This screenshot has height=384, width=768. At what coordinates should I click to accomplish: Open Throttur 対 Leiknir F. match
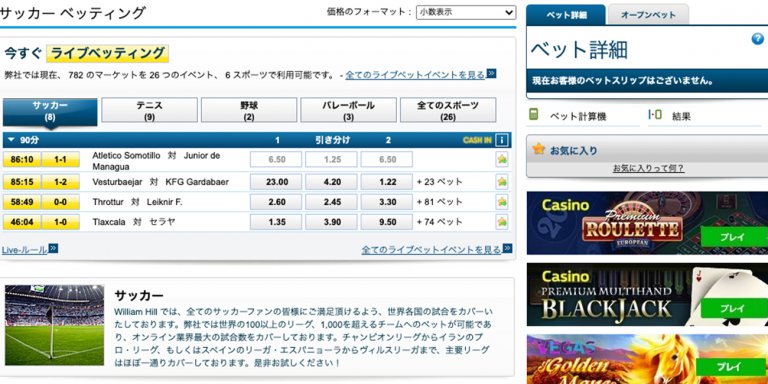[137, 202]
